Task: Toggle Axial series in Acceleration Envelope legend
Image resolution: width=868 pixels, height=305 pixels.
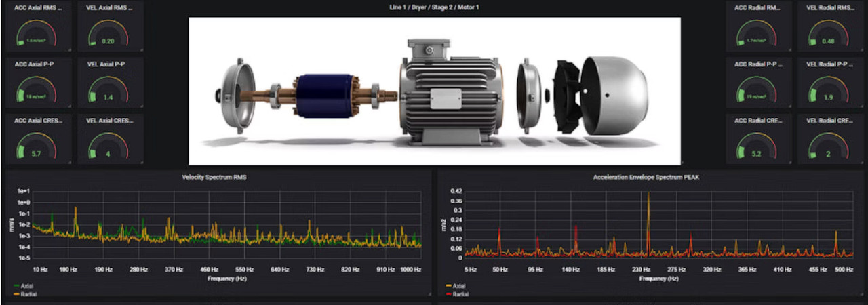Action: pos(459,286)
